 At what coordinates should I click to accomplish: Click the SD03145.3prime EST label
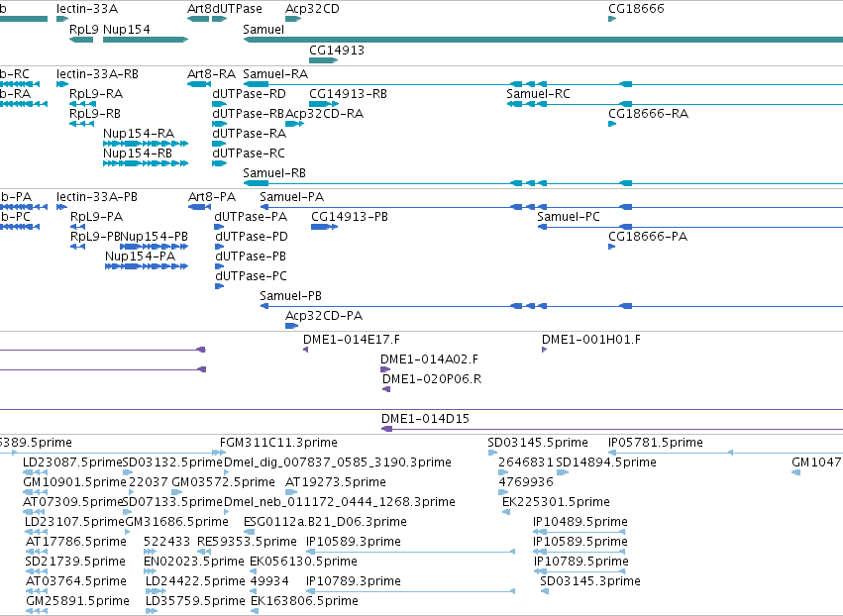(x=590, y=581)
